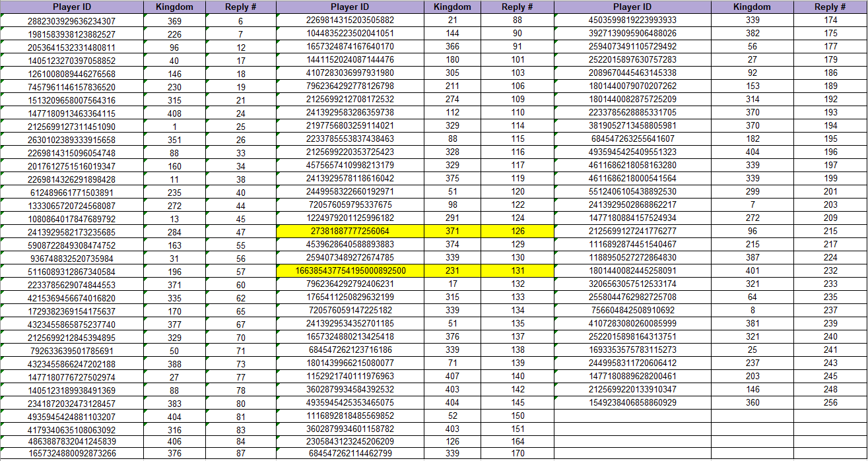Select the yellow-highlighted Kingdom cell 371
The height and width of the screenshot is (461, 868).
pyautogui.click(x=452, y=231)
